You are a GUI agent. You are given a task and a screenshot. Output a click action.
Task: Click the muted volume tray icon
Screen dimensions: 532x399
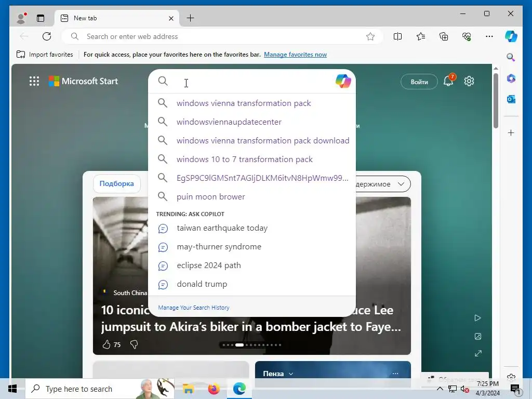[465, 389]
